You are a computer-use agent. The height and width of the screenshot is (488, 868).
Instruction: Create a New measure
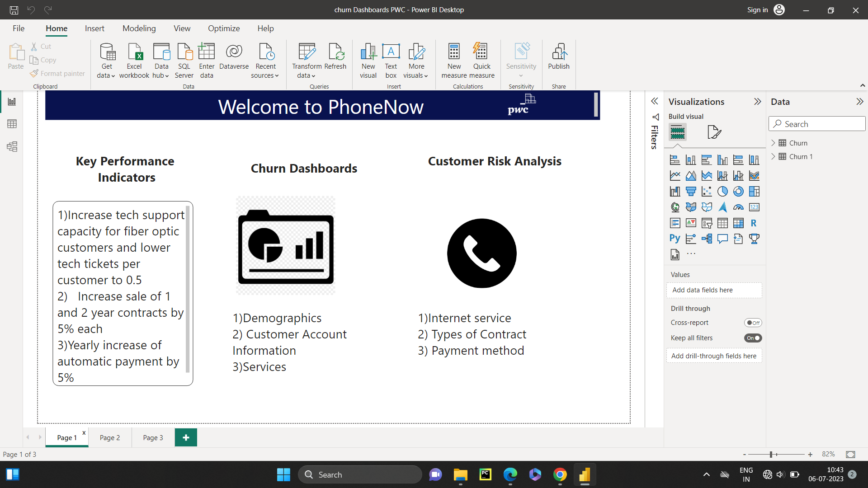[x=454, y=59]
